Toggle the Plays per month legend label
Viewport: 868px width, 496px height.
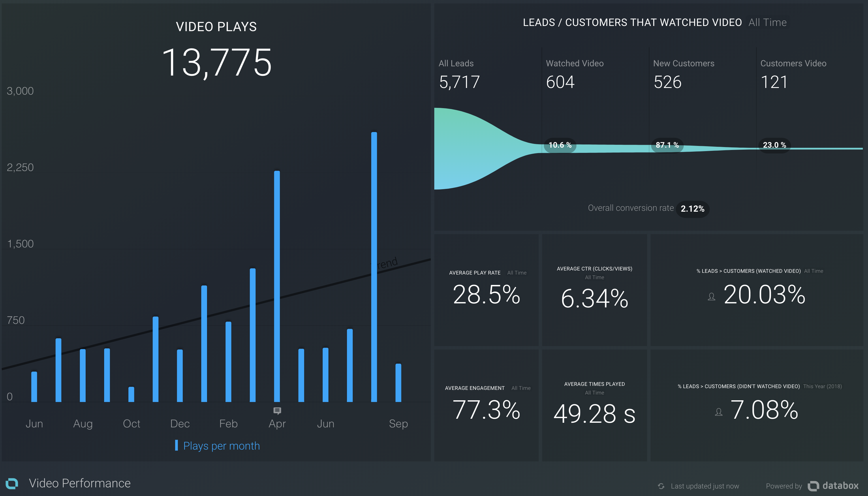221,446
